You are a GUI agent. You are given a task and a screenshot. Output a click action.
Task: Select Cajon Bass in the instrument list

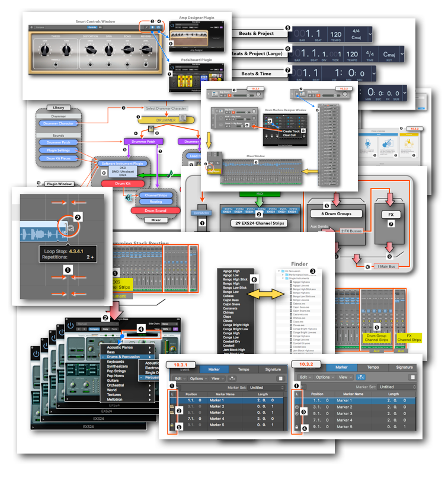(x=231, y=300)
